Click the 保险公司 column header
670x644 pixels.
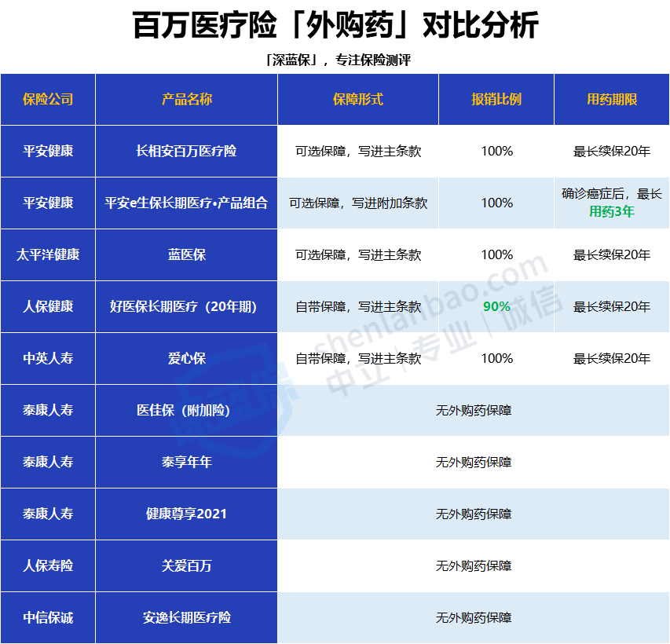48,99
